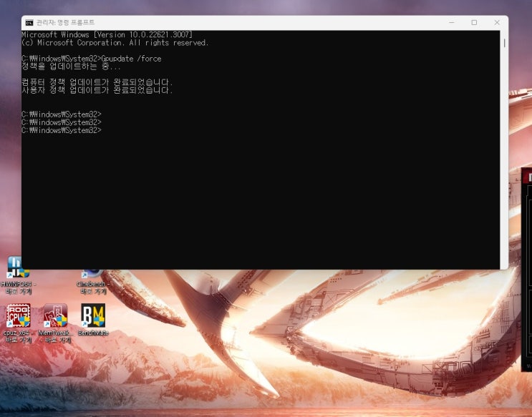Click the command prompt title bar icon
The width and height of the screenshot is (532, 417).
[29, 23]
